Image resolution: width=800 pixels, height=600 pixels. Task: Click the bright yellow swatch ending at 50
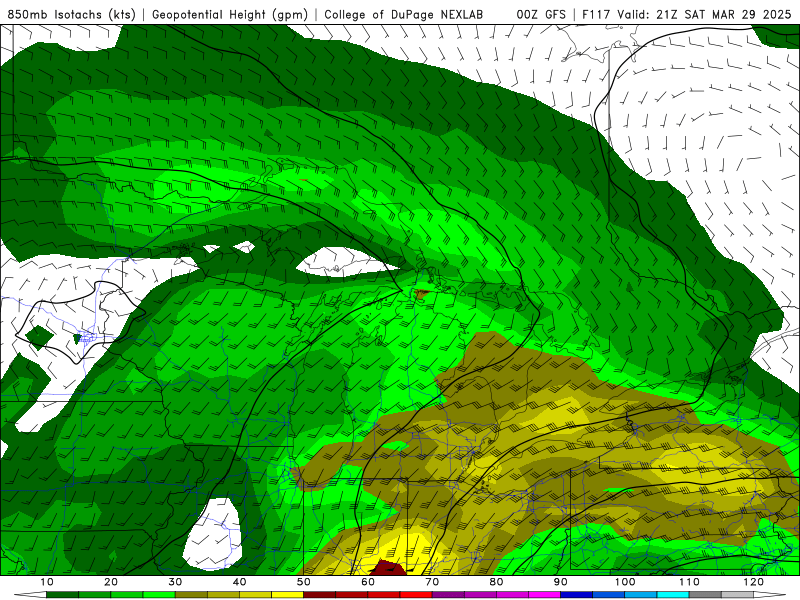tap(287, 595)
